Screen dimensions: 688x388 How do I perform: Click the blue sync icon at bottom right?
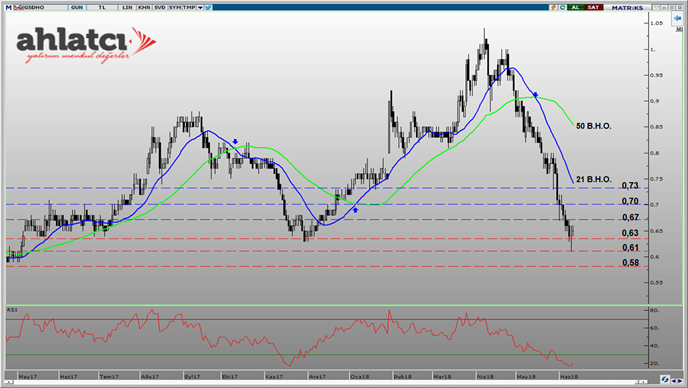pos(665,379)
